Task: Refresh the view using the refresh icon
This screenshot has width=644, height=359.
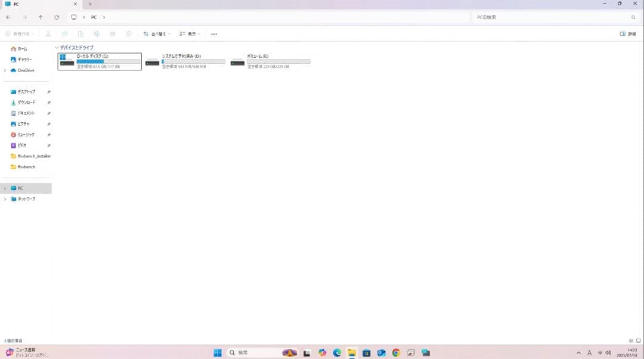Action: tap(56, 17)
